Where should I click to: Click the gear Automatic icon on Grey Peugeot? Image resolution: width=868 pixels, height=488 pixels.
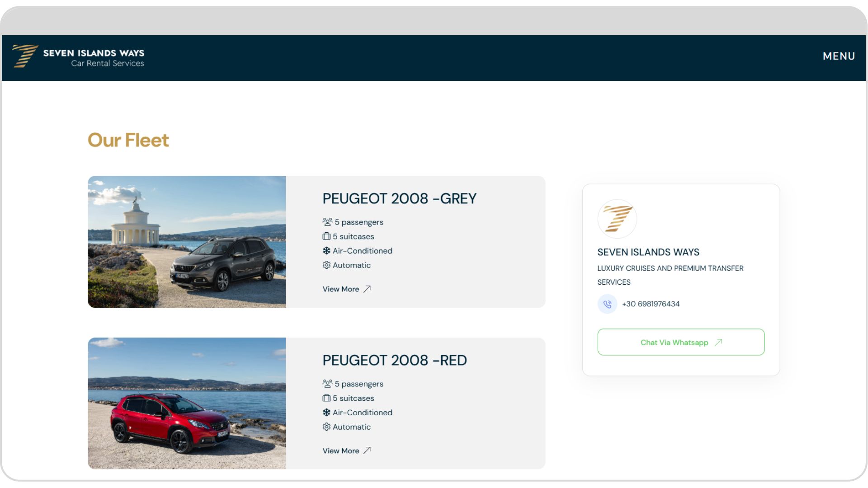coord(326,265)
